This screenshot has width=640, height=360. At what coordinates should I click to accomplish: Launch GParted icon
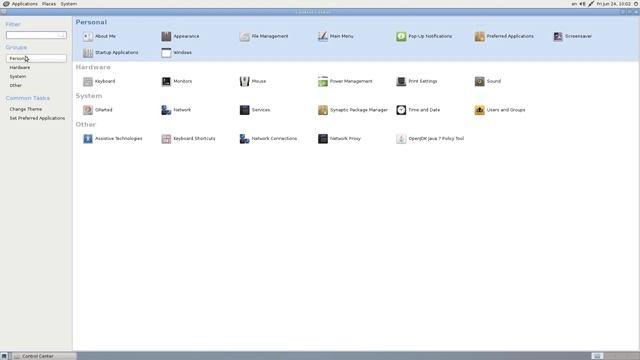tap(88, 110)
